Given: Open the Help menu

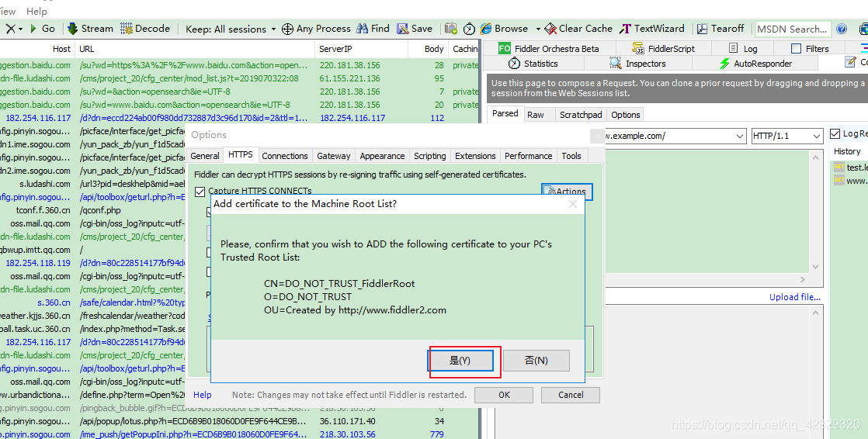Looking at the screenshot, I should tap(36, 11).
